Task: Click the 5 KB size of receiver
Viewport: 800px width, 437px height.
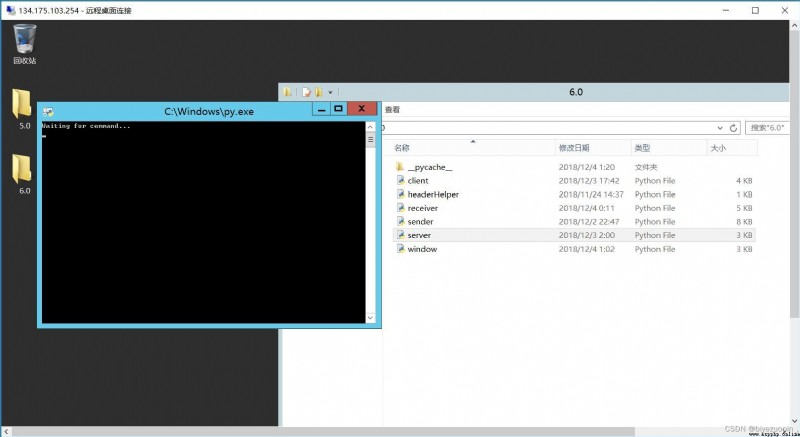Action: point(744,208)
